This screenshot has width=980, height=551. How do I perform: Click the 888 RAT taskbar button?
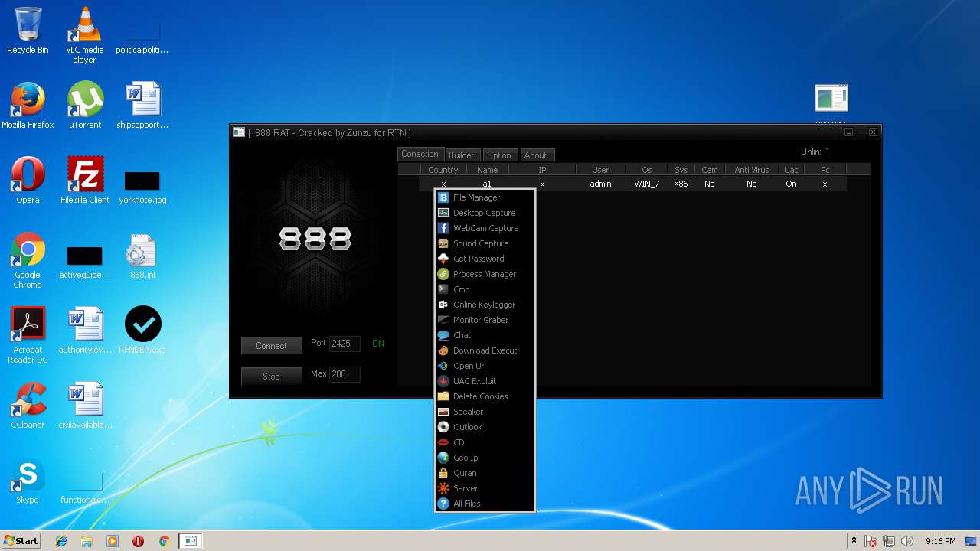point(191,541)
